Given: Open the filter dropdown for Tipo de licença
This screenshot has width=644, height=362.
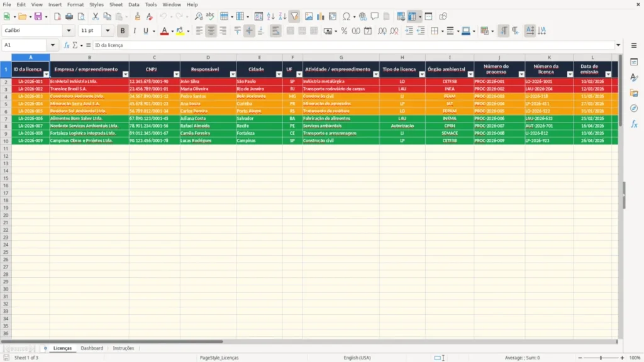Looking at the screenshot, I should click(422, 74).
